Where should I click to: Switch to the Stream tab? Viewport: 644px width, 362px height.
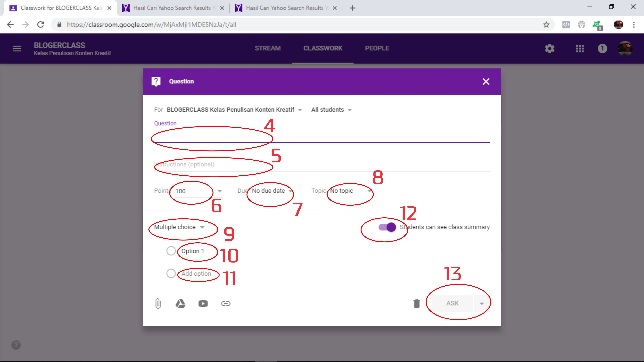coord(267,48)
